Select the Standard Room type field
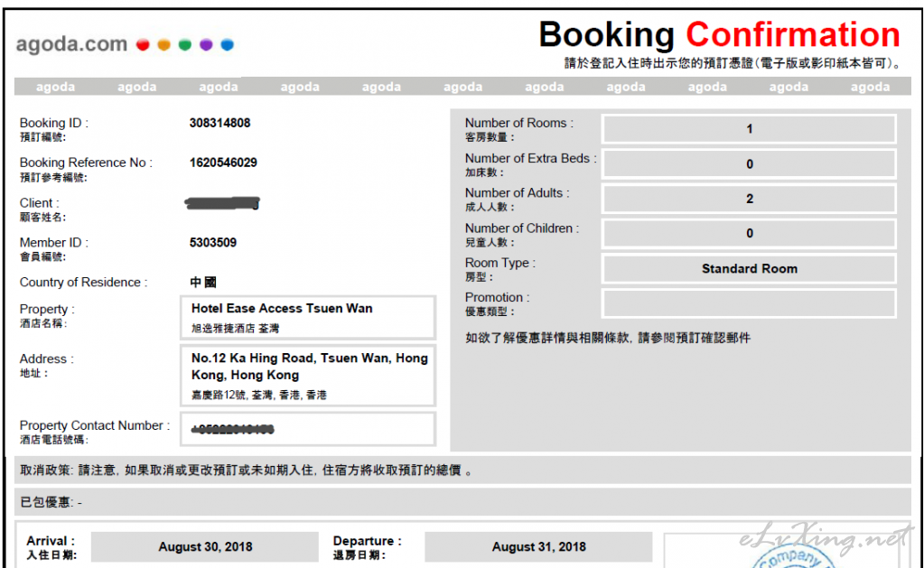924x568 pixels. click(x=749, y=268)
